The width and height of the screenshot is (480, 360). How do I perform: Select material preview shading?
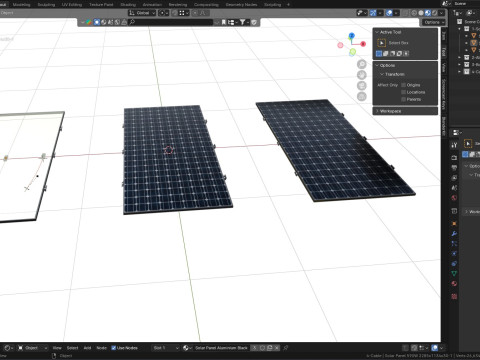tap(428, 13)
